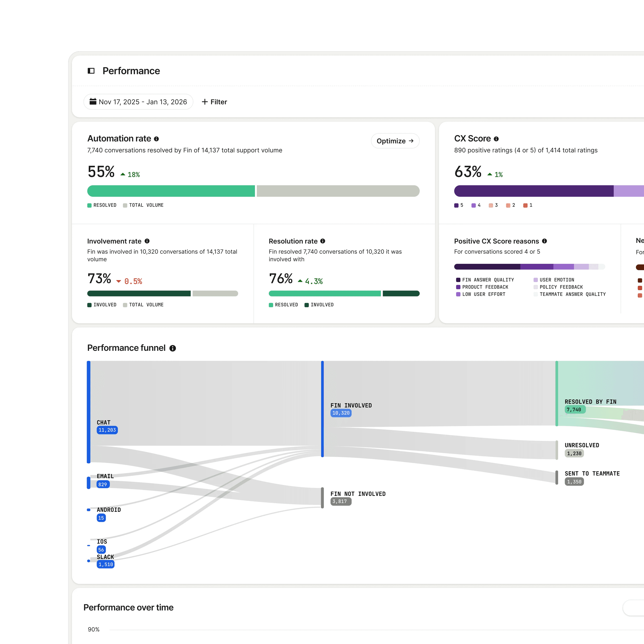Image resolution: width=644 pixels, height=644 pixels.
Task: Toggle TOTAL VOLUME legend under Involvement rate
Action: [143, 305]
